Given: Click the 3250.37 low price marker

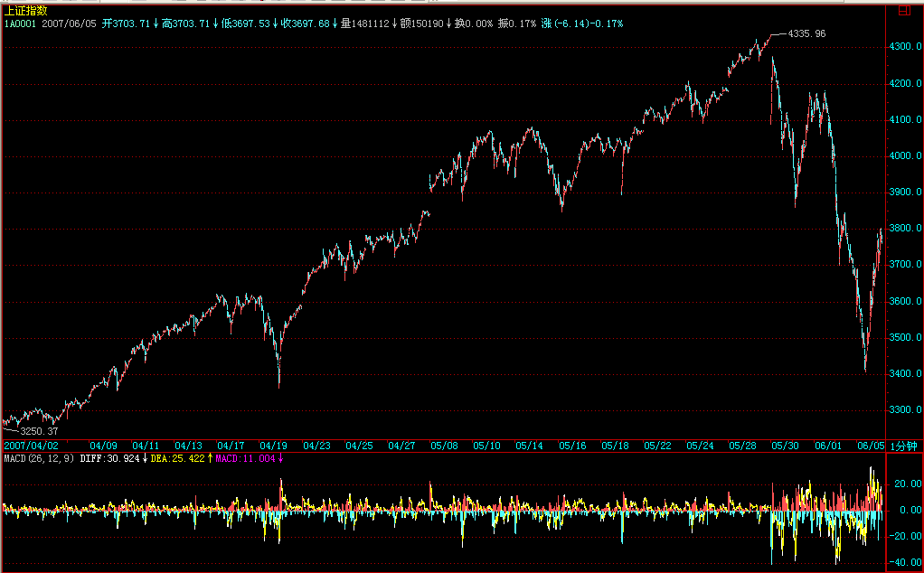Looking at the screenshot, I should 26,432.
